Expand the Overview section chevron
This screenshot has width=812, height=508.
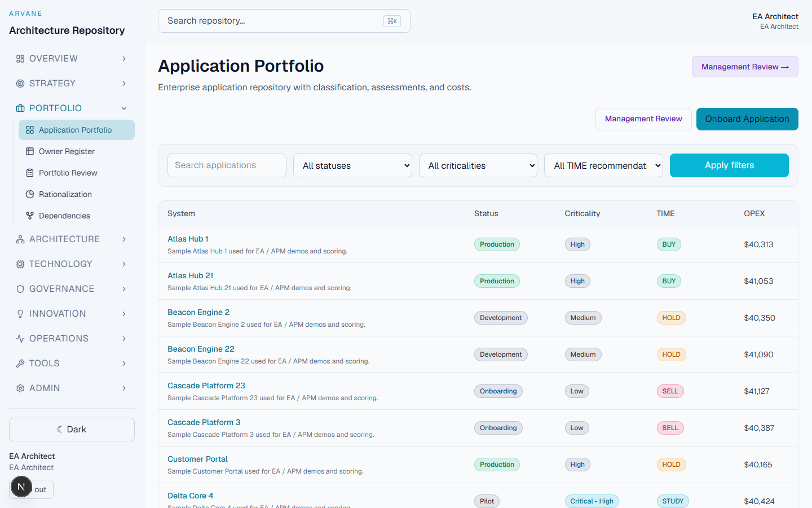pos(124,59)
